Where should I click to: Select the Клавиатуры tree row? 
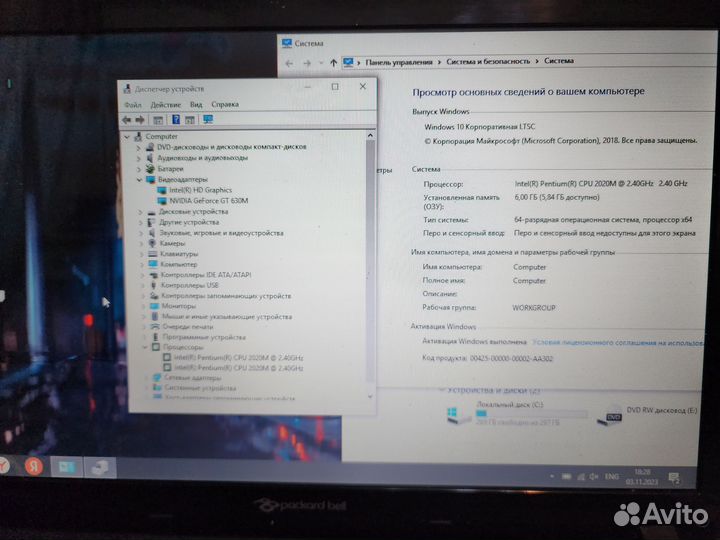tap(179, 254)
